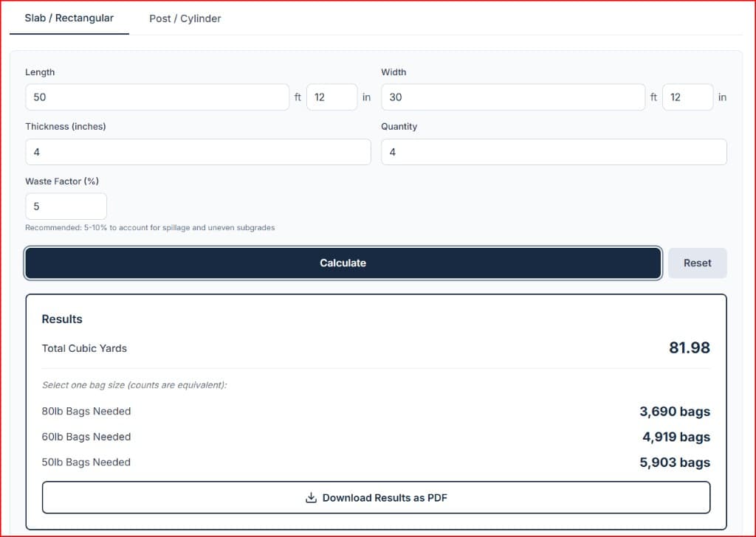Click the Width feet input showing 30
756x537 pixels.
coord(513,97)
